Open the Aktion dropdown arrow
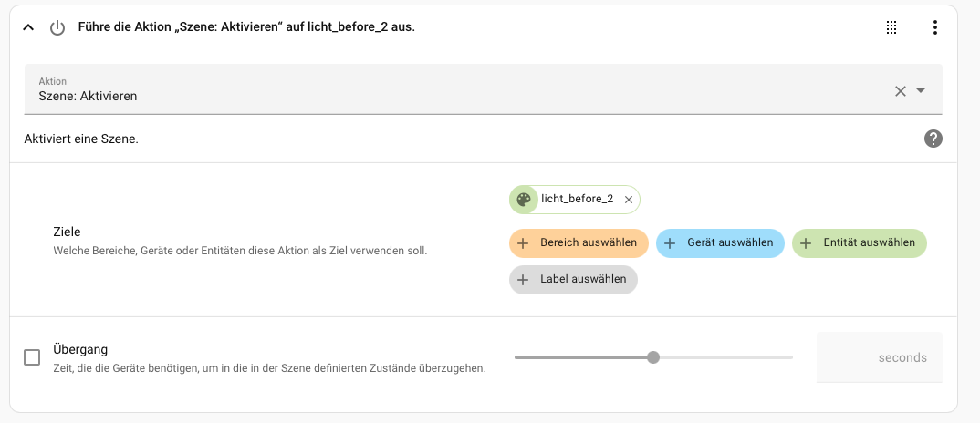Screen dimensions: 980x423 click(921, 90)
